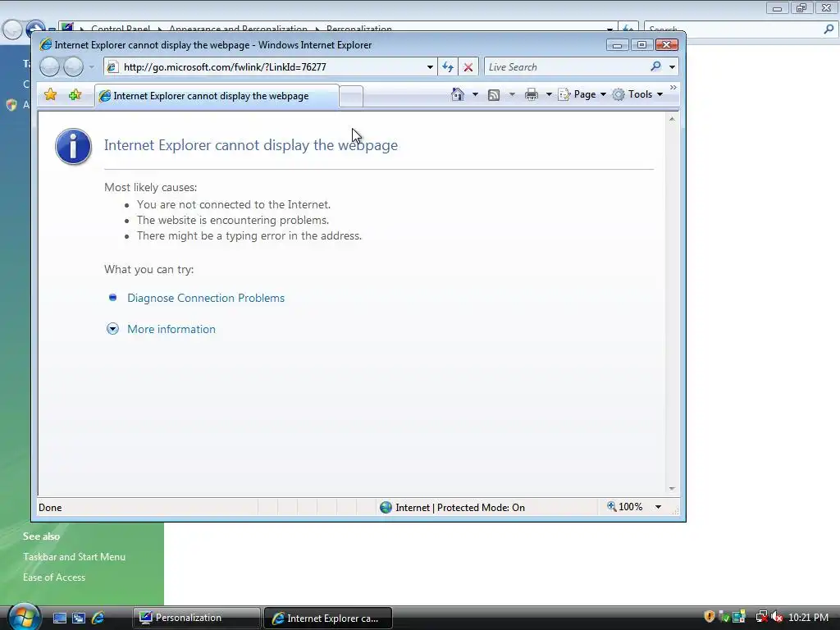Open Ease of Access link in Personalization
This screenshot has height=630, width=840.
(x=54, y=577)
